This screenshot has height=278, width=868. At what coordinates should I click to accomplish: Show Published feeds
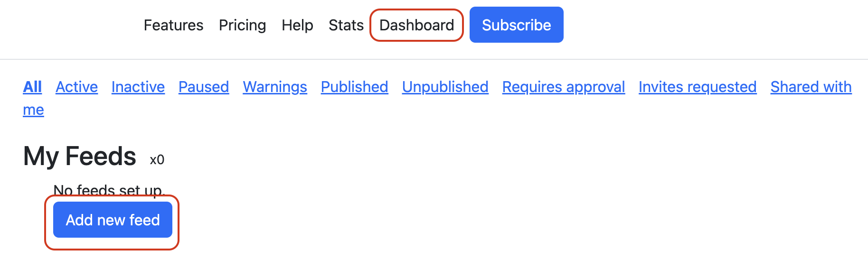[355, 87]
